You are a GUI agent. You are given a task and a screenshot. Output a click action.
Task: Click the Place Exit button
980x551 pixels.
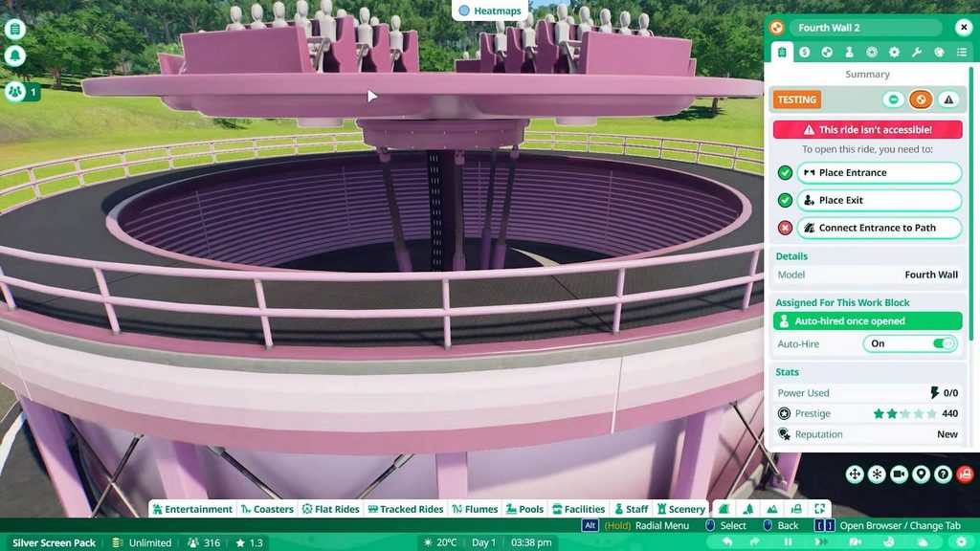pos(879,200)
